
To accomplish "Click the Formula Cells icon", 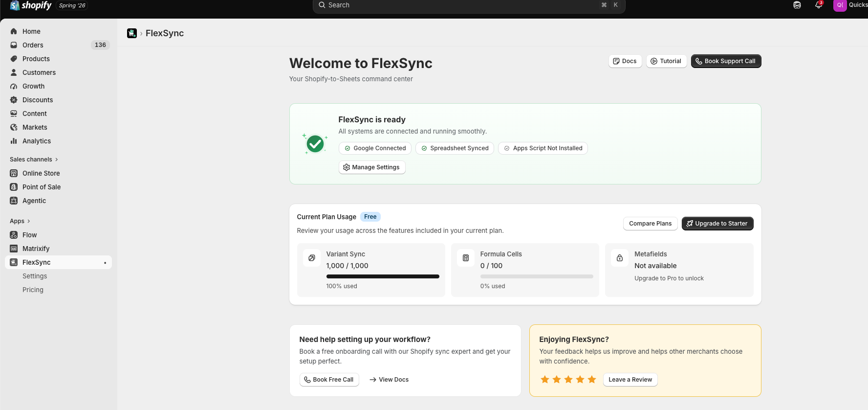I will click(466, 258).
